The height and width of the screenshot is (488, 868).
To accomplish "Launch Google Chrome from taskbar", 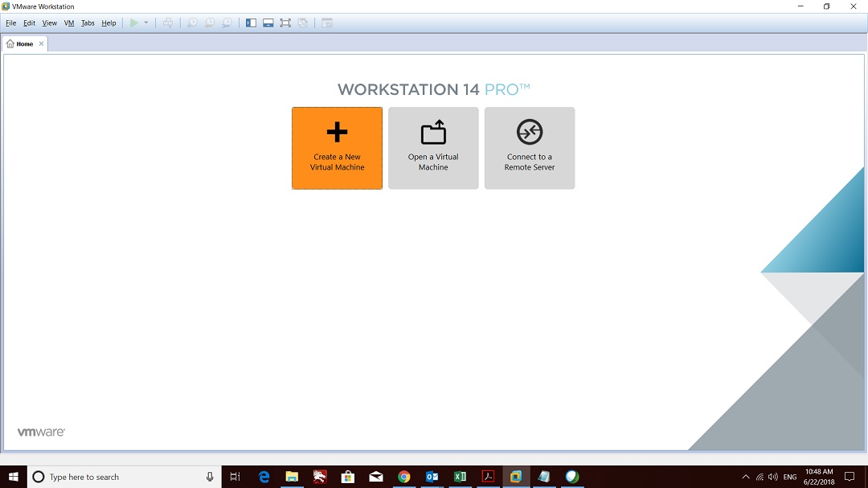I will [x=404, y=477].
